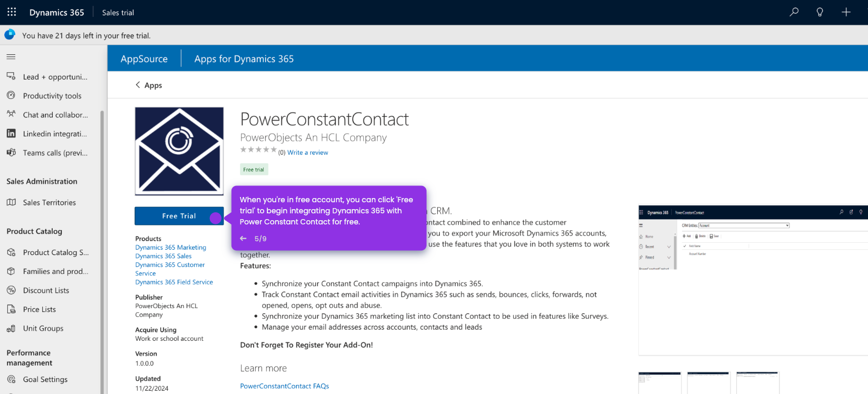Open PowerConstantContact FAQs link
This screenshot has height=394, width=868.
point(284,386)
